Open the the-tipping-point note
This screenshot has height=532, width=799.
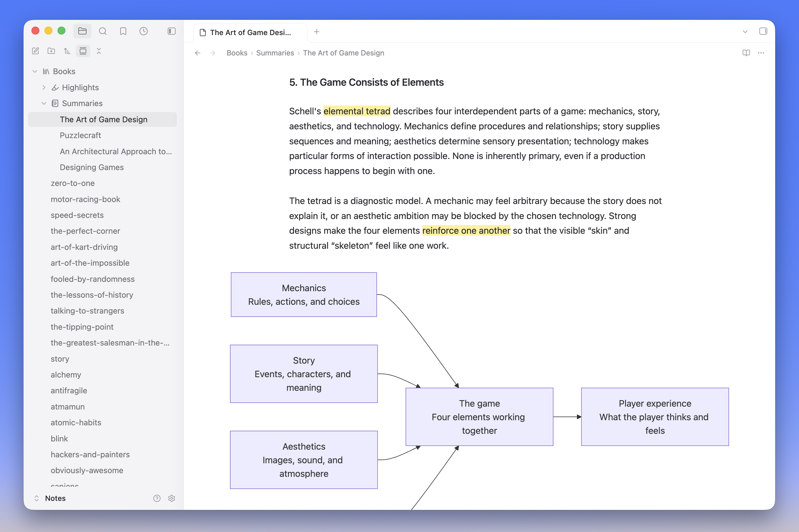102,327
